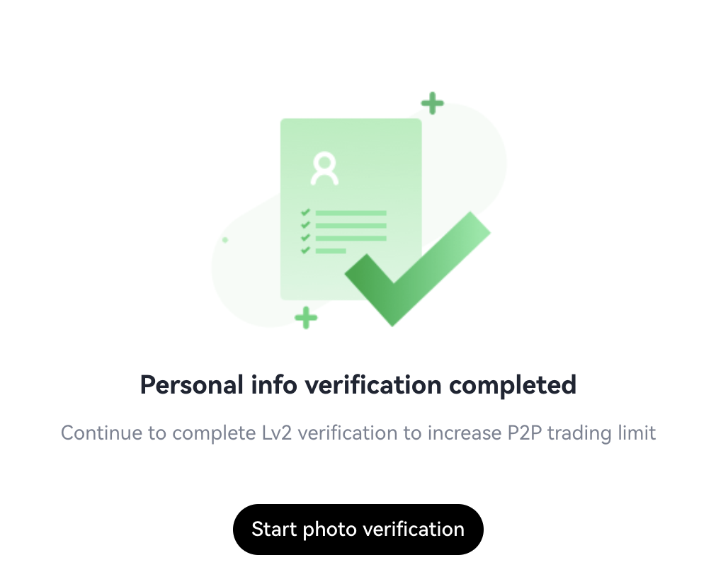Click the green plus sign above document
The height and width of the screenshot is (572, 728).
[432, 103]
